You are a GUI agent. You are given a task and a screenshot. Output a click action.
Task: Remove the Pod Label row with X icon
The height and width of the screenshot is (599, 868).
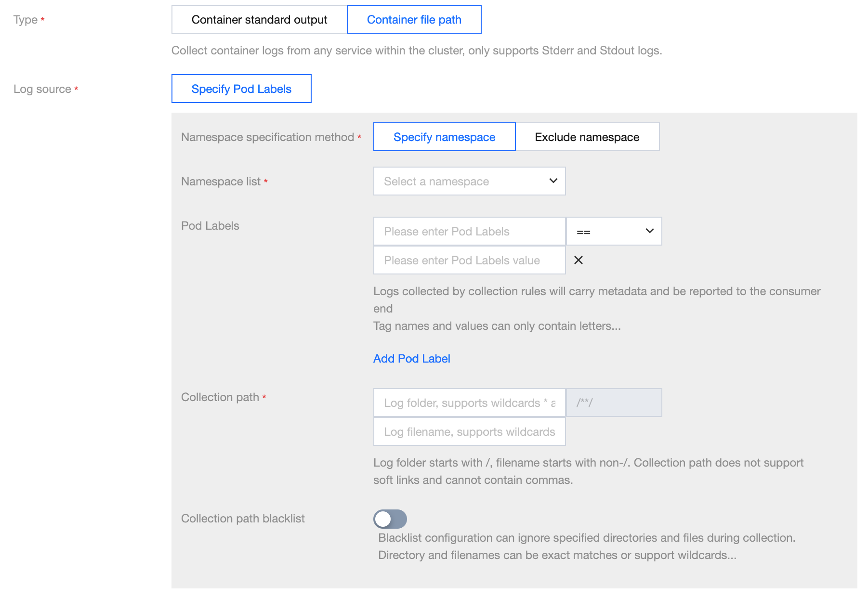point(579,260)
